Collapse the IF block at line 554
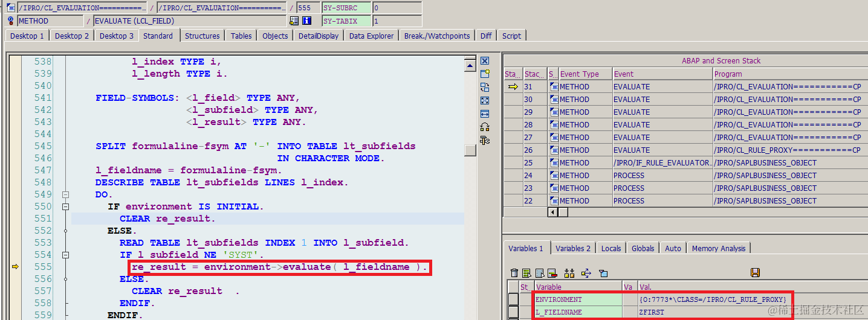The width and height of the screenshot is (868, 320). (65, 255)
